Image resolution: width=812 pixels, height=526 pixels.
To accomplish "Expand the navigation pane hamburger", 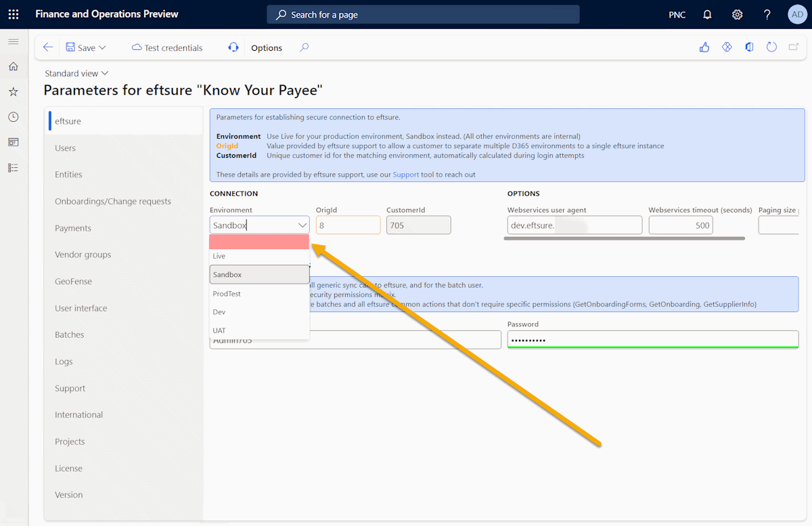I will 13,42.
